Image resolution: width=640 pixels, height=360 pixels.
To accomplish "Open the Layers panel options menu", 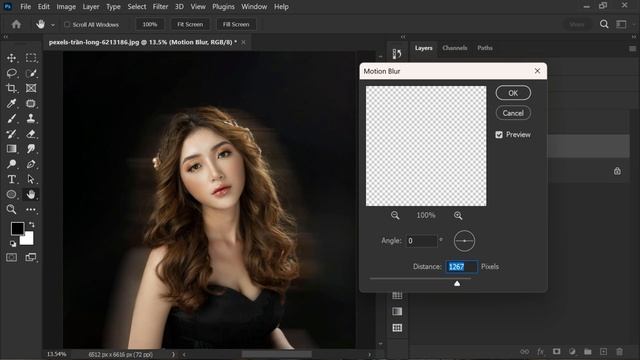I will coord(632,49).
